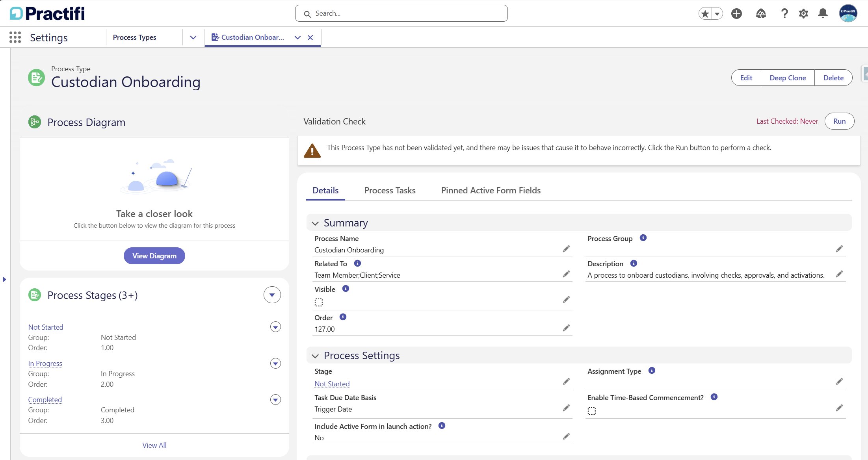Viewport: 868px width, 460px height.
Task: Show info for Visible field
Action: click(x=346, y=289)
